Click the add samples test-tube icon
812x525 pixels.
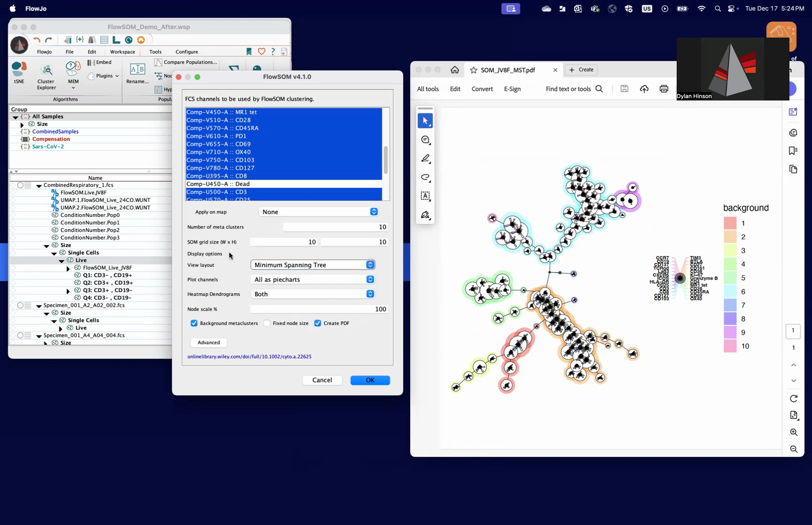click(x=68, y=40)
